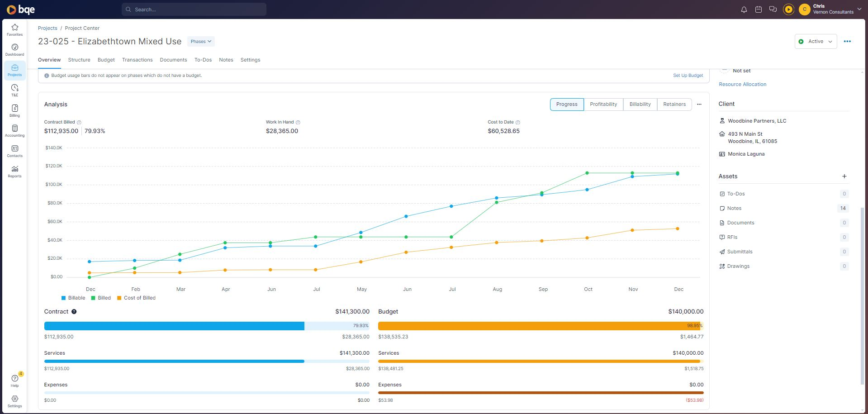This screenshot has width=868, height=414.
Task: Switch to the Documents tab
Action: click(173, 60)
